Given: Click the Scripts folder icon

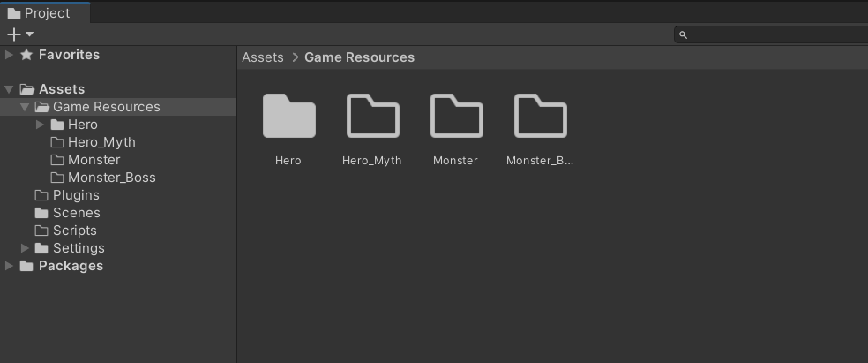Looking at the screenshot, I should tap(41, 231).
